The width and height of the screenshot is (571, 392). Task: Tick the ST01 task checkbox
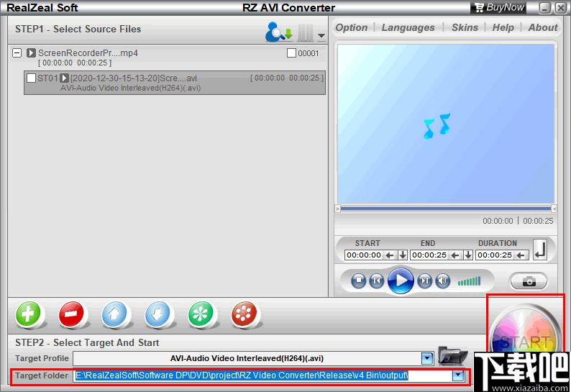click(x=32, y=78)
